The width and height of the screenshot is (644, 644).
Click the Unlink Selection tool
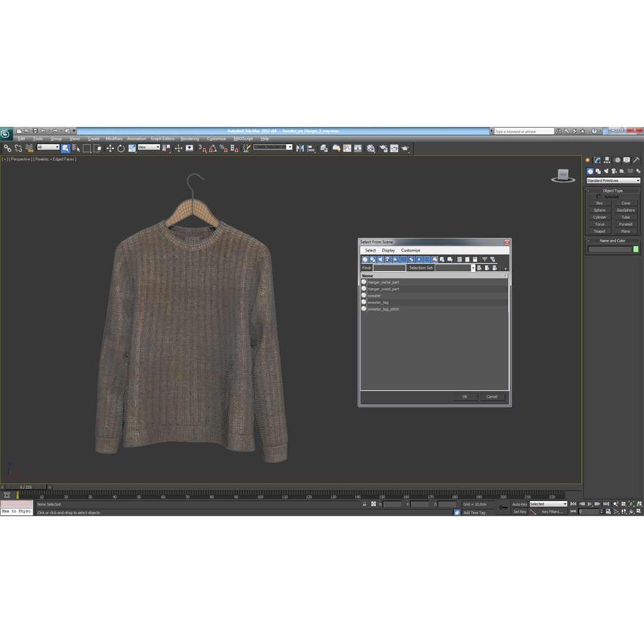click(18, 148)
